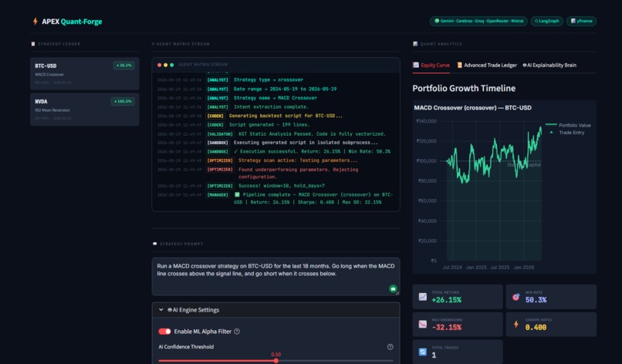Screen dimensions: 622x364
Task: Click the yfinance badge
Action: pyautogui.click(x=581, y=21)
